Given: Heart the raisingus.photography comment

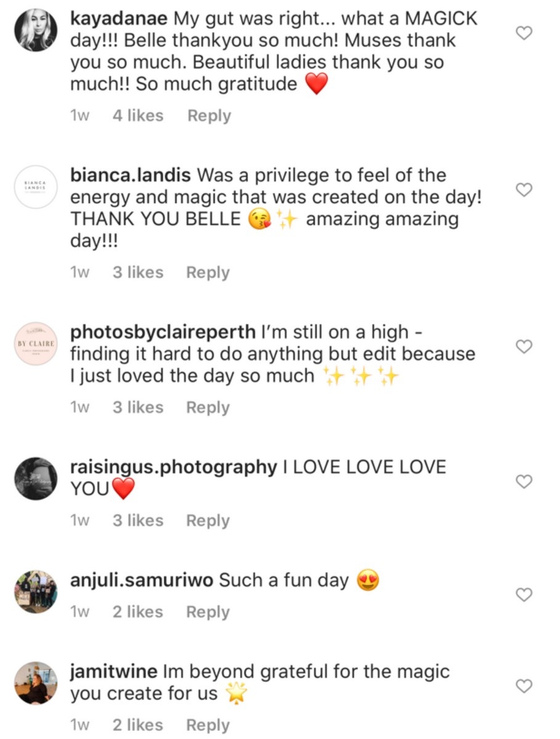Looking at the screenshot, I should [x=523, y=482].
